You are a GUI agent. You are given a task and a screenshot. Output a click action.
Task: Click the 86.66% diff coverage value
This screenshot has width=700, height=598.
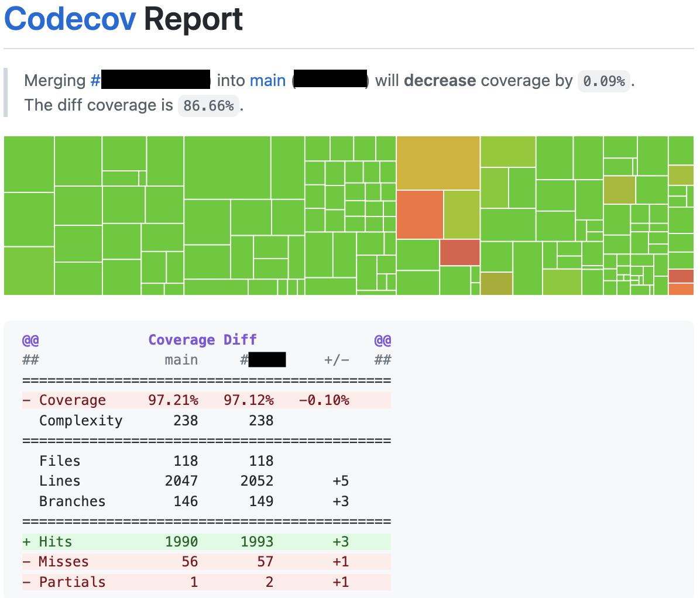pos(208,106)
